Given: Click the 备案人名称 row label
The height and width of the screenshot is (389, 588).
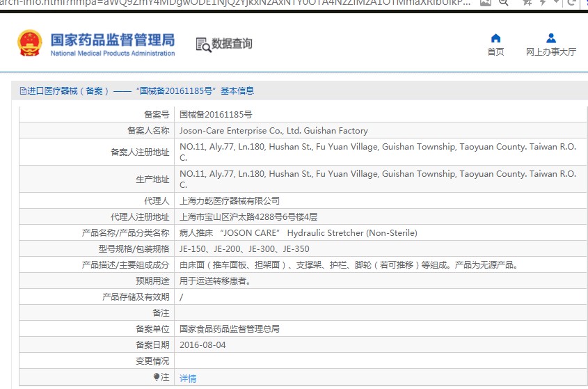Looking at the screenshot, I should [x=148, y=131].
